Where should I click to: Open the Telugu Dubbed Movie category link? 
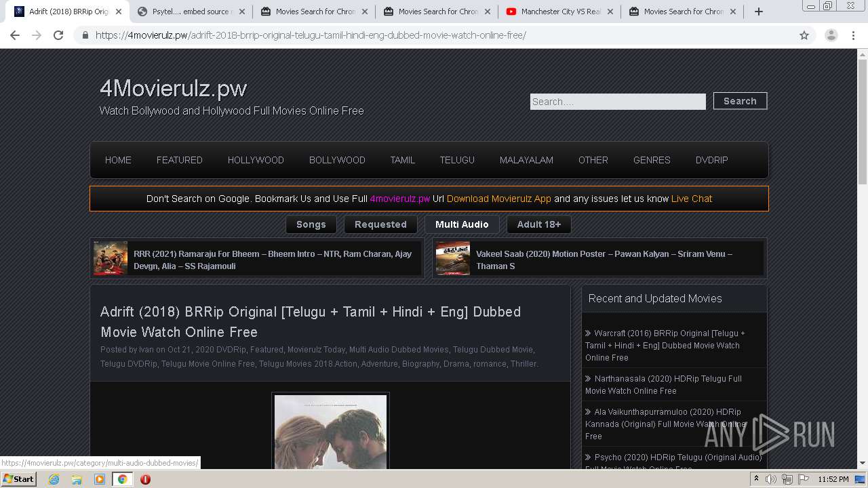pyautogui.click(x=492, y=350)
